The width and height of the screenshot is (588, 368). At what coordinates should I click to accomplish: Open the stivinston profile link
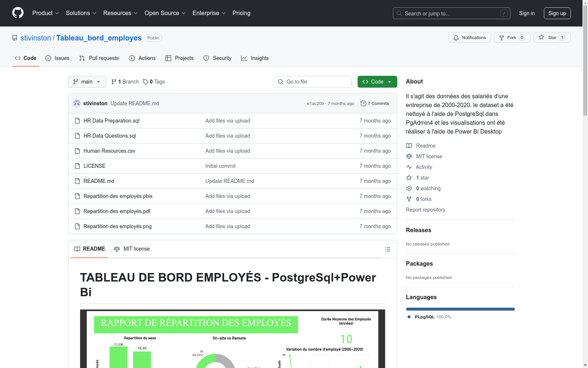36,38
